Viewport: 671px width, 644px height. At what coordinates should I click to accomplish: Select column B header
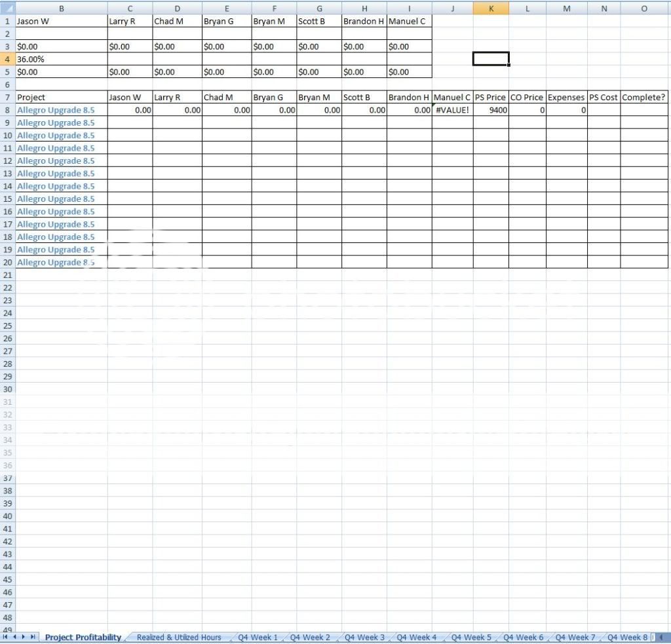[62, 8]
